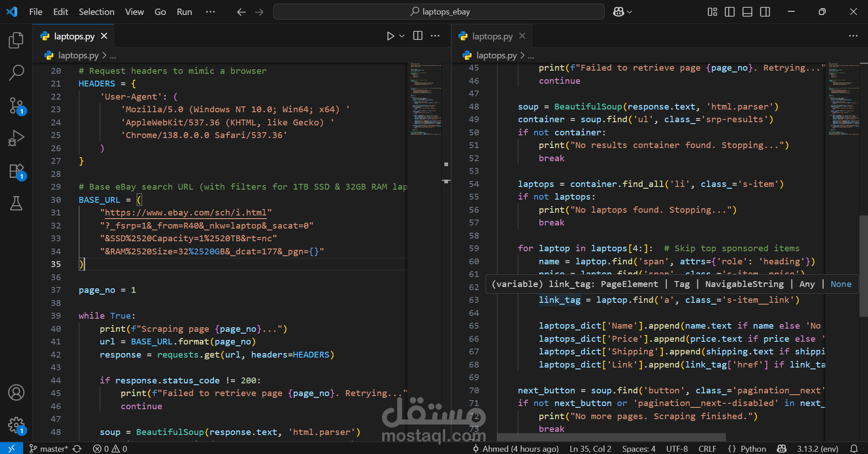
Task: Open the Manage gear icon
Action: [x=16, y=425]
